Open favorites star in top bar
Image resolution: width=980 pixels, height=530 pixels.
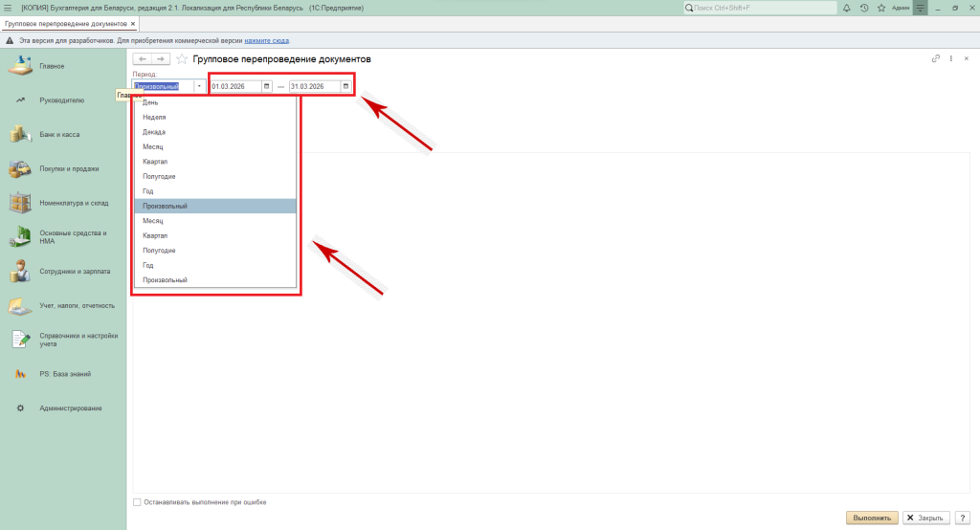pos(880,8)
